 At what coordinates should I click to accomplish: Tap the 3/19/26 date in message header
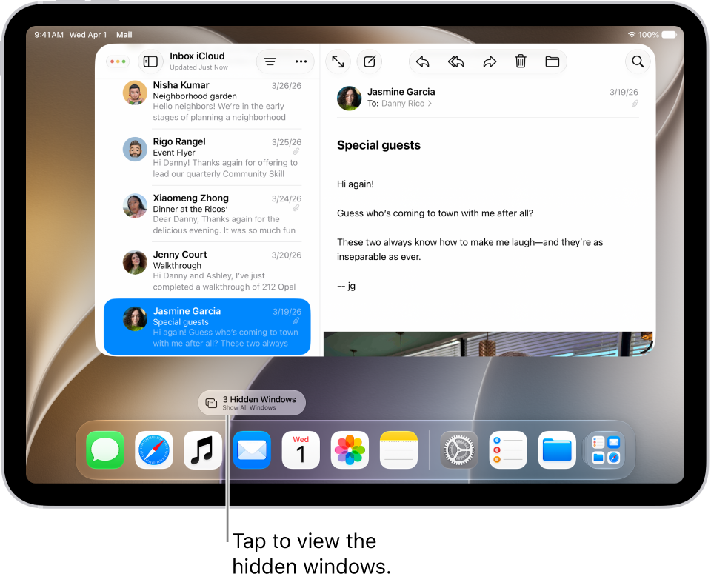pyautogui.click(x=624, y=92)
